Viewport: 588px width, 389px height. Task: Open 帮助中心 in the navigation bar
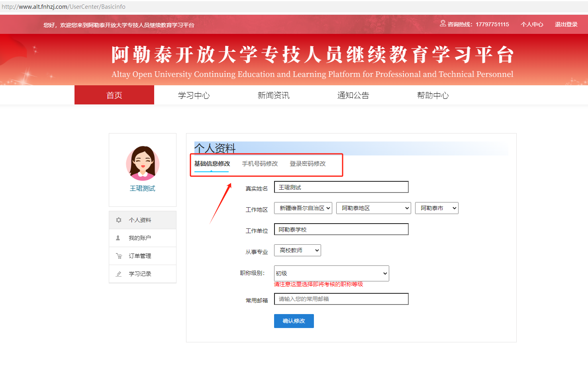point(433,95)
